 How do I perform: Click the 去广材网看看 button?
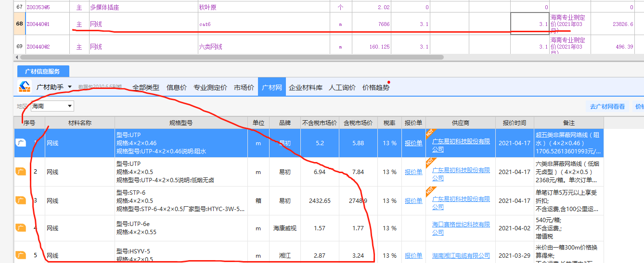click(607, 106)
